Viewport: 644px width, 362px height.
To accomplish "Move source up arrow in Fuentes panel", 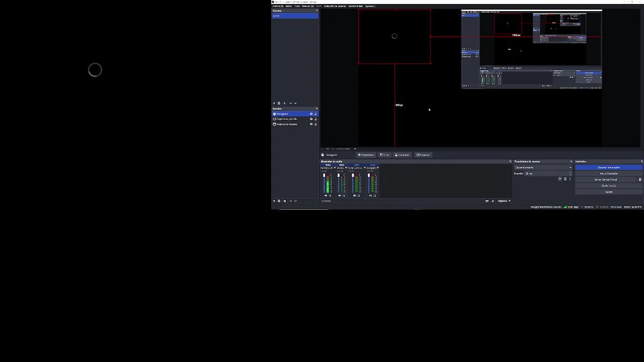I will 290,201.
